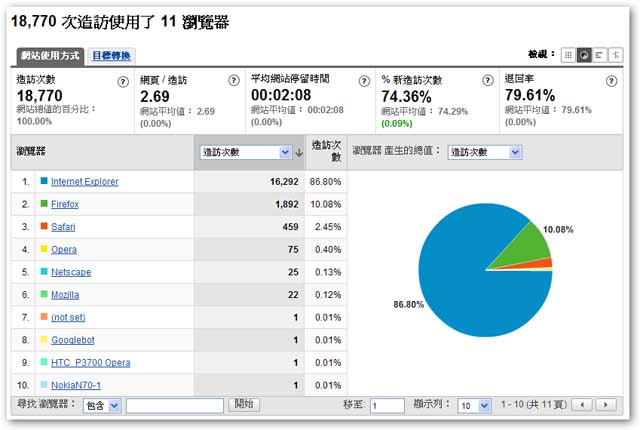Click Firefox green color swatch
The width and height of the screenshot is (640, 430).
(44, 203)
